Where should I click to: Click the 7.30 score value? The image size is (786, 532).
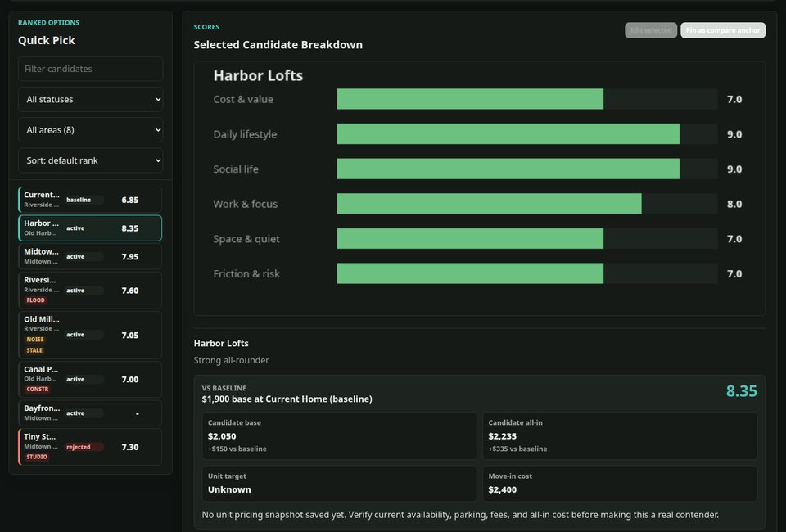click(130, 447)
